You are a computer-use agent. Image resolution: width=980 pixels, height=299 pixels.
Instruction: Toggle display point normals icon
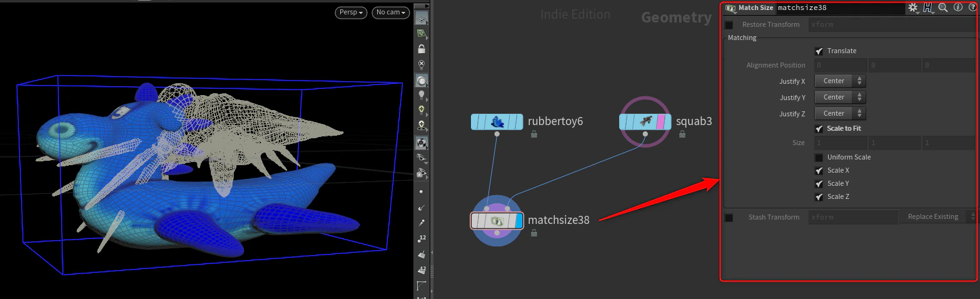coord(421,207)
